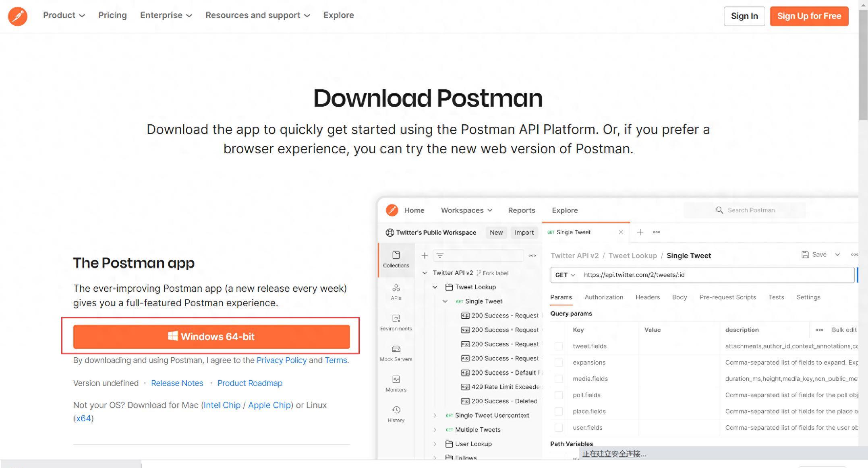Click the Sign In button

click(x=744, y=16)
